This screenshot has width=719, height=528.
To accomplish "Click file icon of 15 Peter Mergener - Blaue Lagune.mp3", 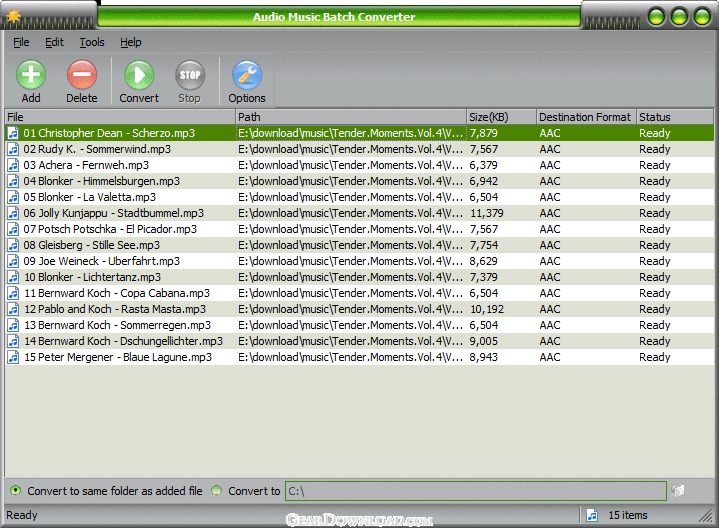I will (13, 357).
